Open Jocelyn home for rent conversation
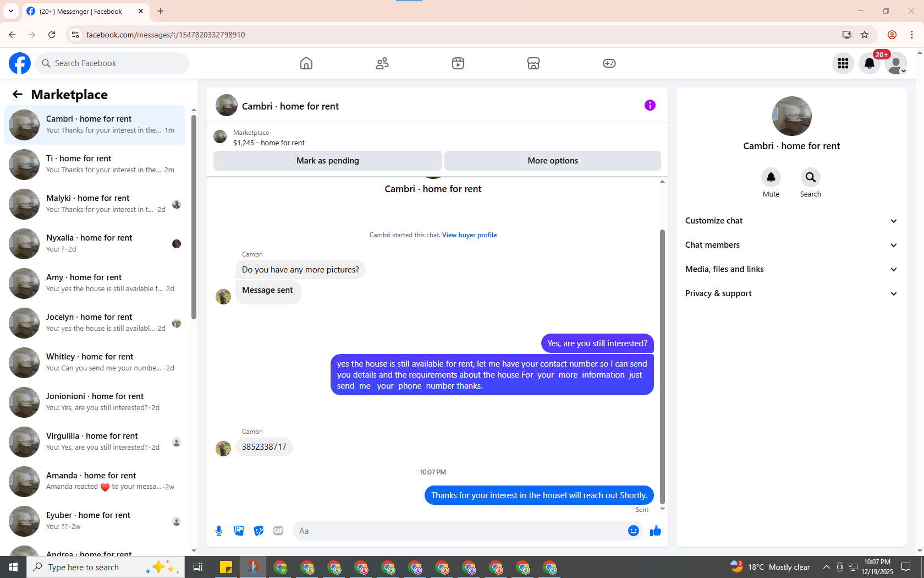The width and height of the screenshot is (924, 578). click(95, 323)
